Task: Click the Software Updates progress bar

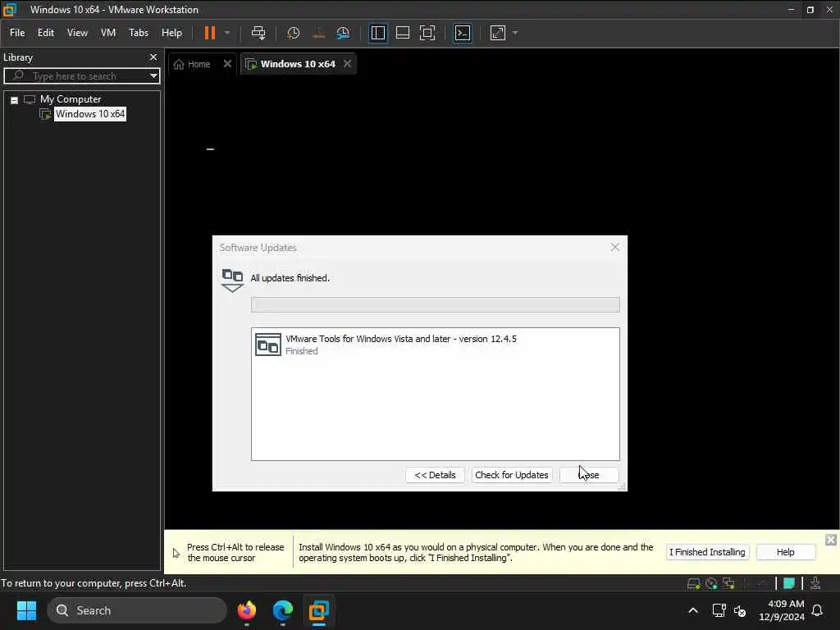Action: pos(435,305)
